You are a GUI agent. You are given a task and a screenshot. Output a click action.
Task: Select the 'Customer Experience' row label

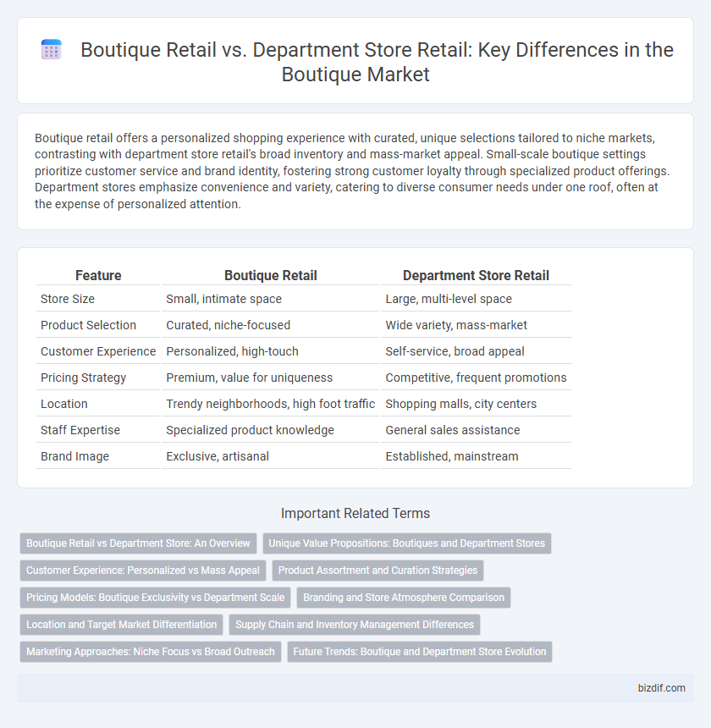click(98, 351)
